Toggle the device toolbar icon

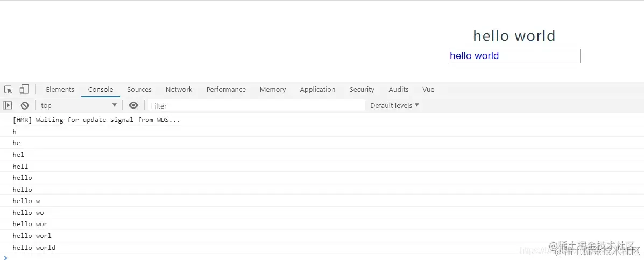coord(24,89)
